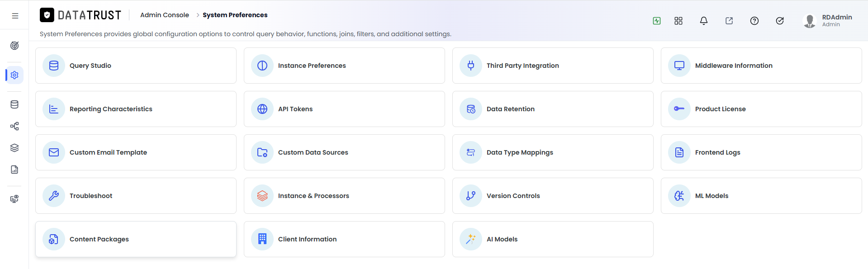
Task: Click the notifications bell icon
Action: click(x=704, y=21)
